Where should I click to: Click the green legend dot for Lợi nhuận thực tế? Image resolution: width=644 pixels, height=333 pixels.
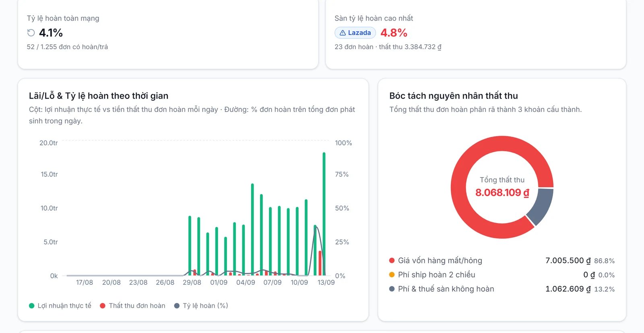(32, 306)
